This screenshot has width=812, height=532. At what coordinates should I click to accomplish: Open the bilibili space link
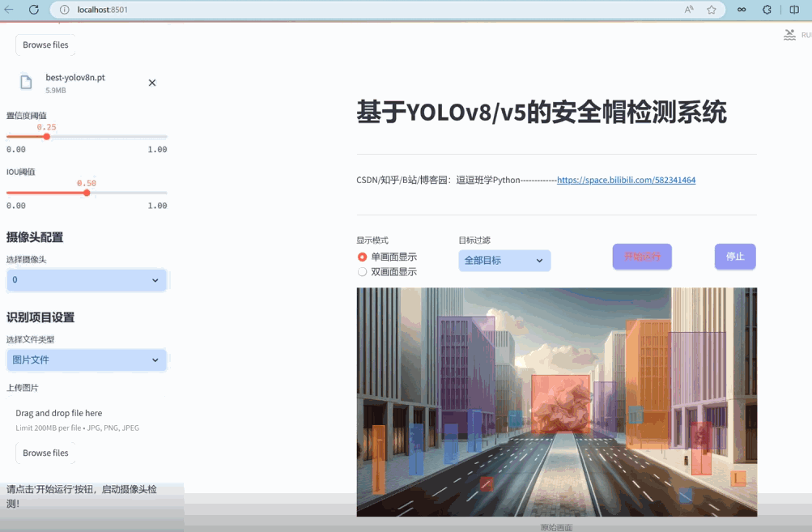[x=626, y=180]
